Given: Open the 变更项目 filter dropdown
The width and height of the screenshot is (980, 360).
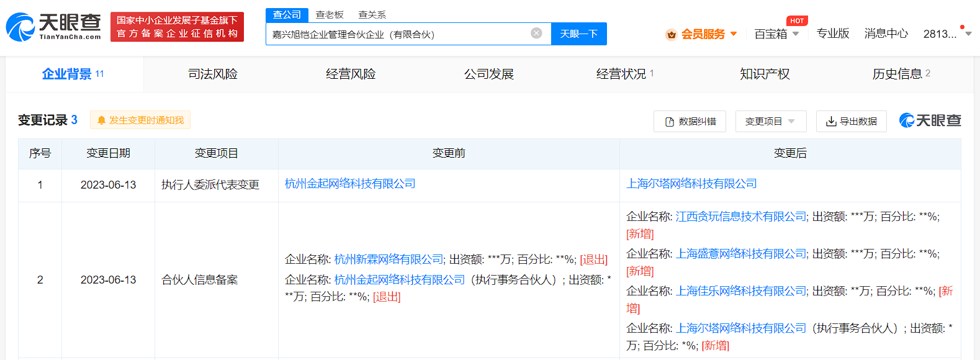Looking at the screenshot, I should click(x=771, y=122).
